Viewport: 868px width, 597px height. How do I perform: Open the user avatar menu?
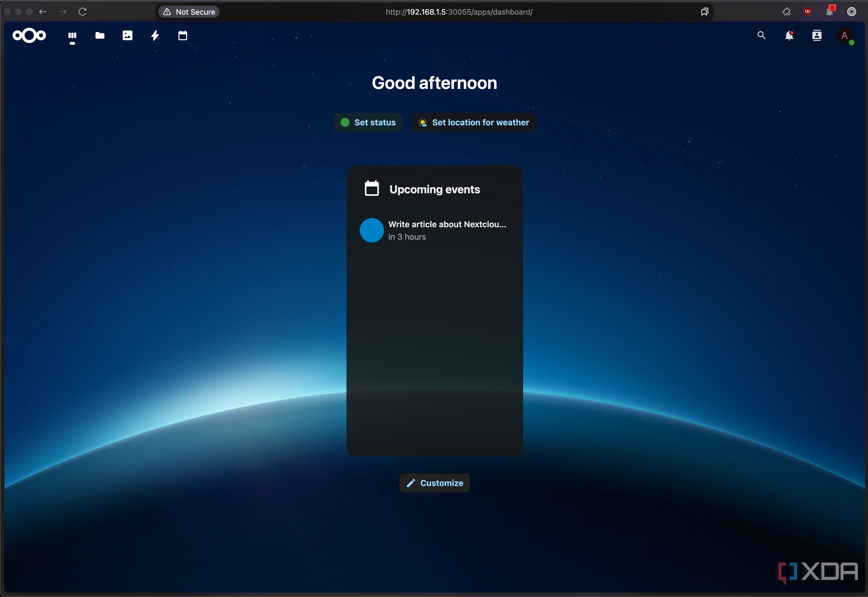point(844,36)
